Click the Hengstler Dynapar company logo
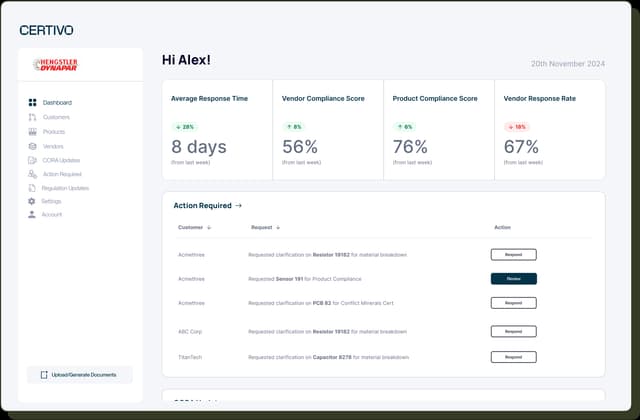Screen dimensions: 640x420 tap(56, 64)
